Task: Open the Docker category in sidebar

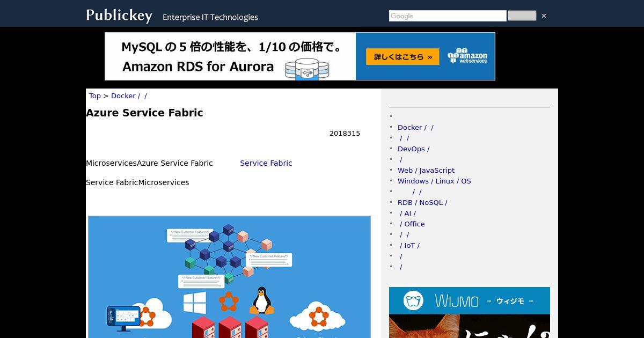Action: point(415,127)
